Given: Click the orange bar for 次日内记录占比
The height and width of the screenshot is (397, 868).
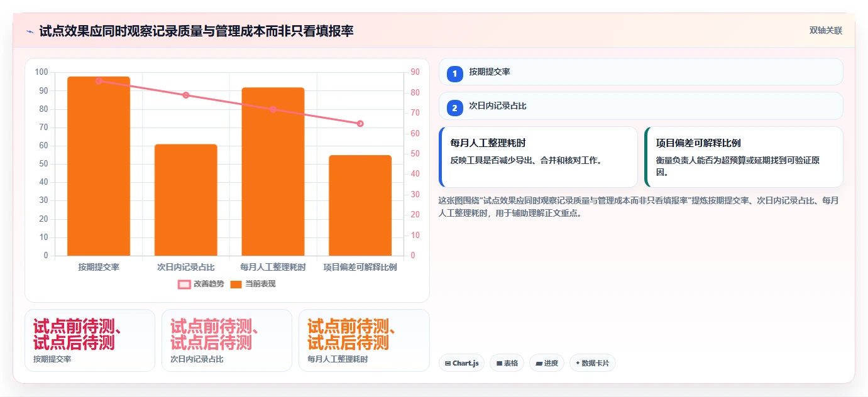Looking at the screenshot, I should [x=186, y=200].
